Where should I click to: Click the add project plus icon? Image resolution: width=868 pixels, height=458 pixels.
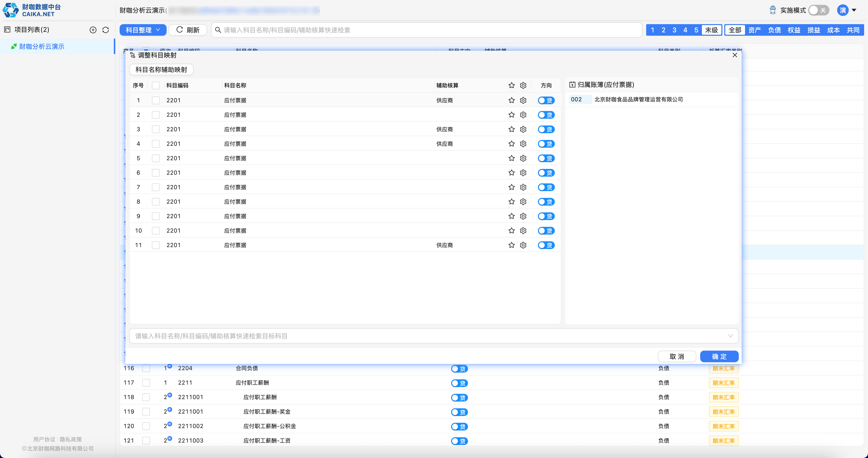pyautogui.click(x=93, y=30)
